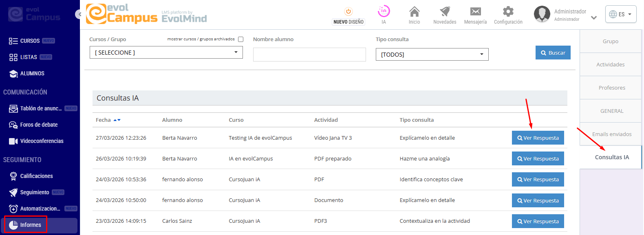The width and height of the screenshot is (644, 235).
Task: Switch to the Grupo tab
Action: [611, 41]
